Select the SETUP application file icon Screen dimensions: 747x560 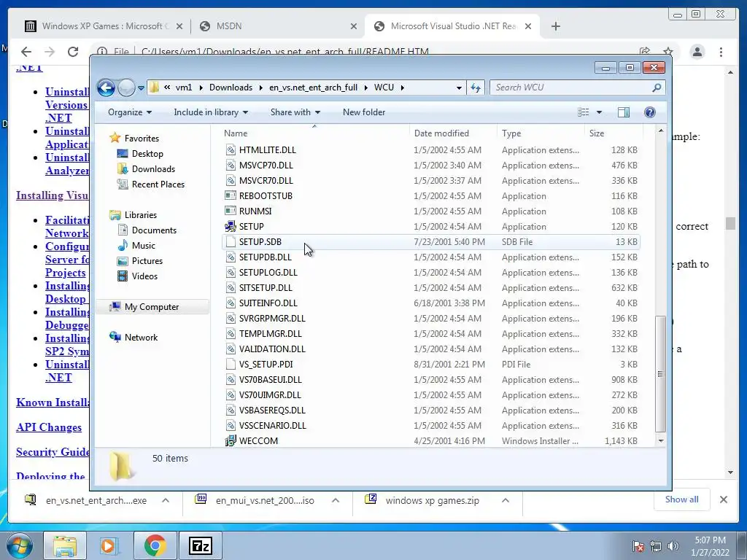click(x=231, y=227)
